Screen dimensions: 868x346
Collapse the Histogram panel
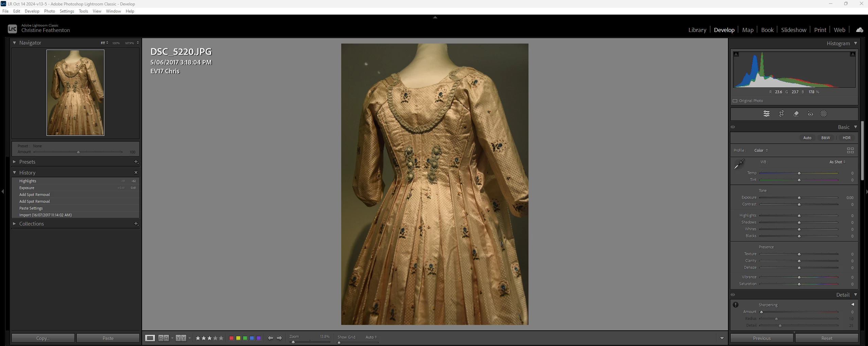tap(855, 43)
